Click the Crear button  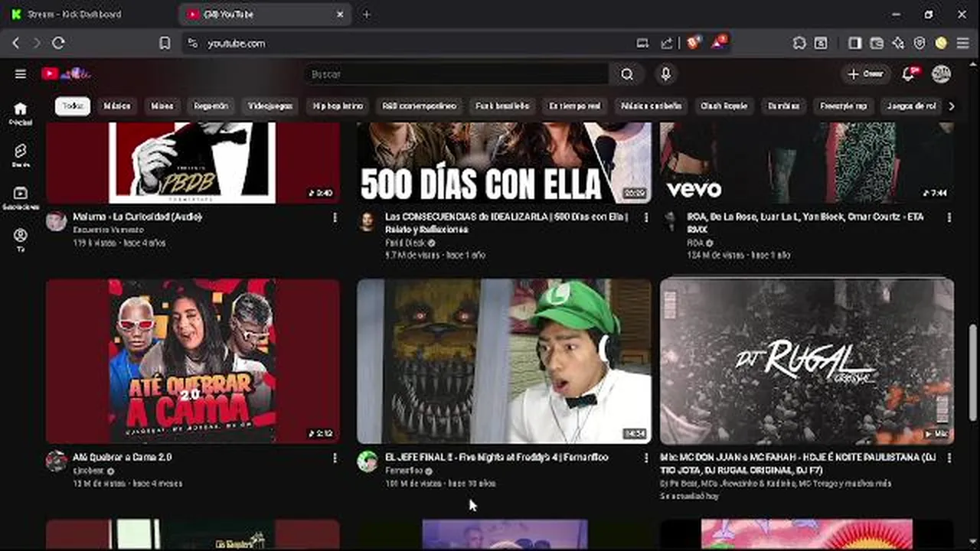pyautogui.click(x=865, y=74)
